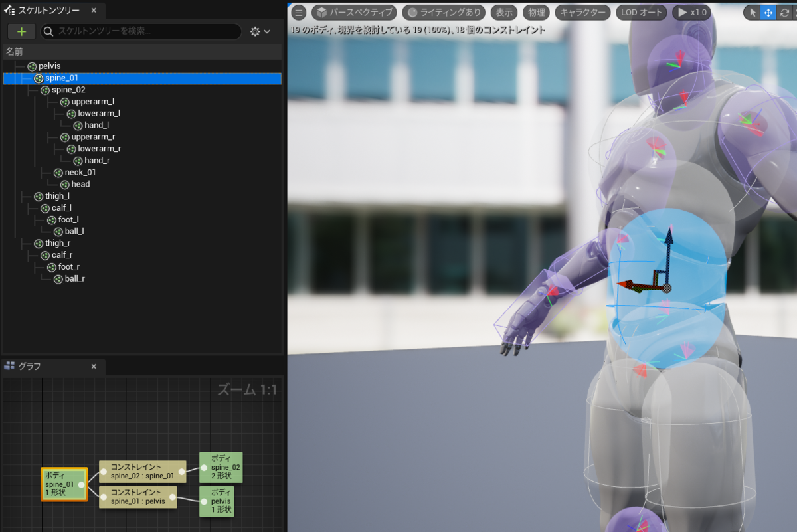Click the body icon beside upperarm_l
This screenshot has height=532, width=797.
click(x=65, y=102)
